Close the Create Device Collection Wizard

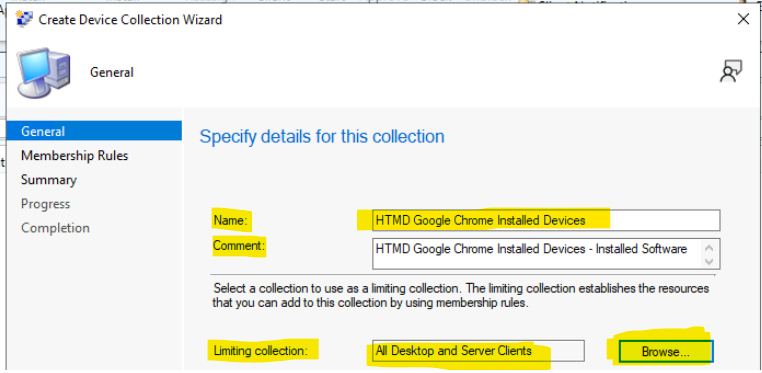(743, 19)
